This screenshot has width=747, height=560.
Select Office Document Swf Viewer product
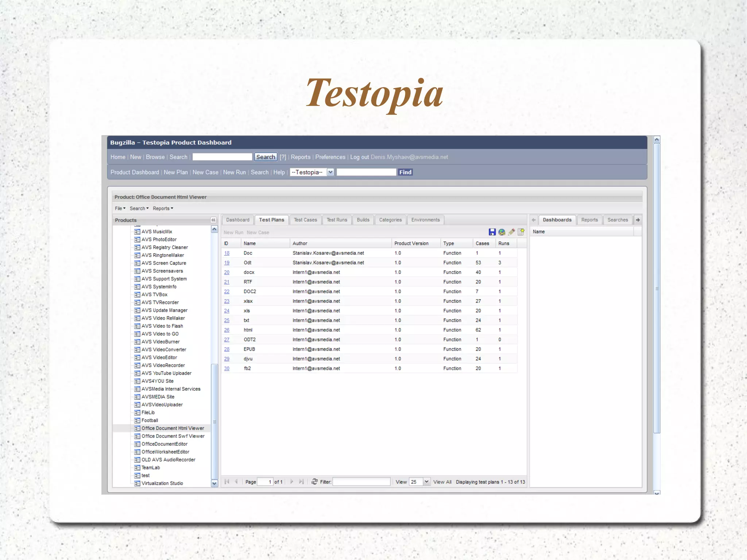(x=173, y=436)
